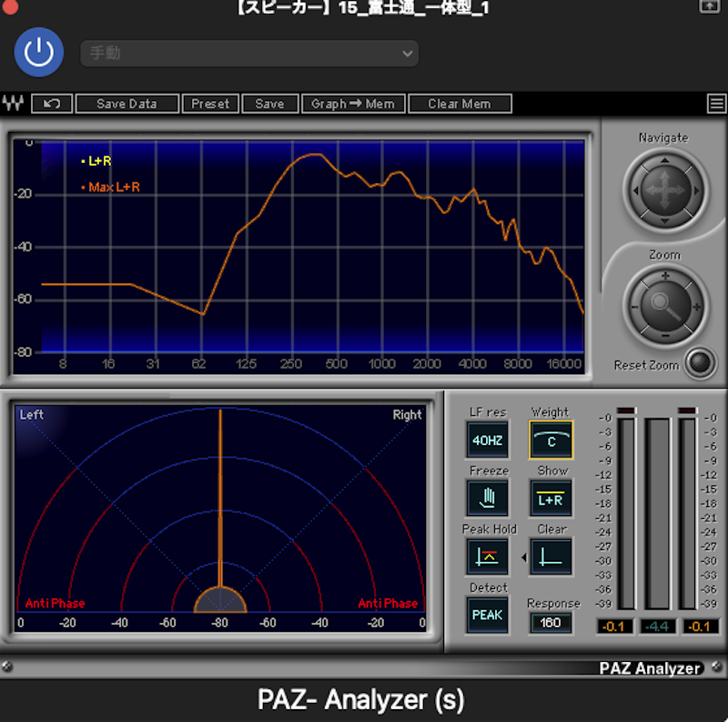This screenshot has height=722, width=728.
Task: Click the Clear Mem button
Action: 460,104
